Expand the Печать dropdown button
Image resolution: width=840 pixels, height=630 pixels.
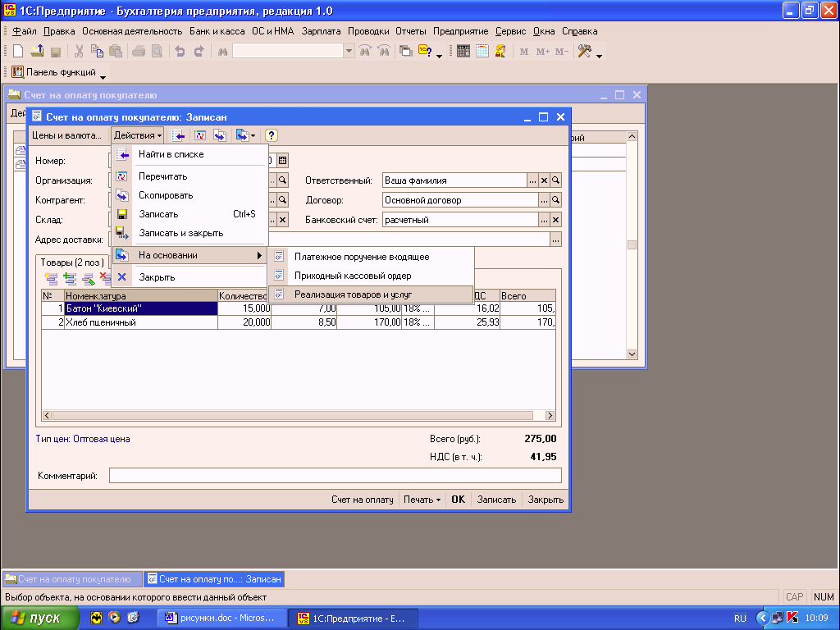(x=422, y=500)
